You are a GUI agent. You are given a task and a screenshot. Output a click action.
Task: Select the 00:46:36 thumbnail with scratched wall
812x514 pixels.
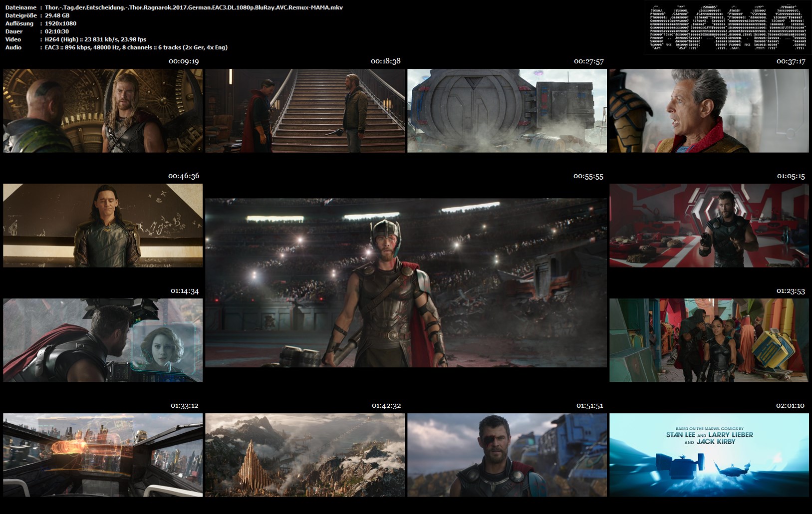click(103, 226)
